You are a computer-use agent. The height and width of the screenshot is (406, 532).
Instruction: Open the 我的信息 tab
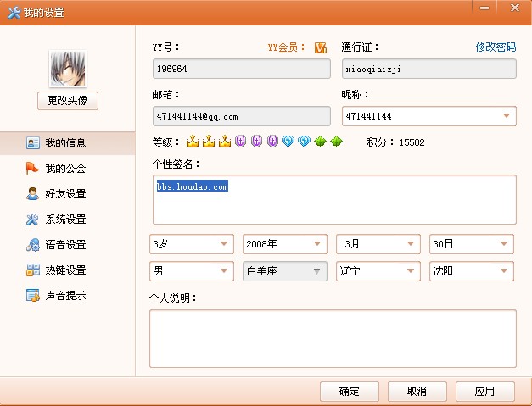tap(68, 143)
